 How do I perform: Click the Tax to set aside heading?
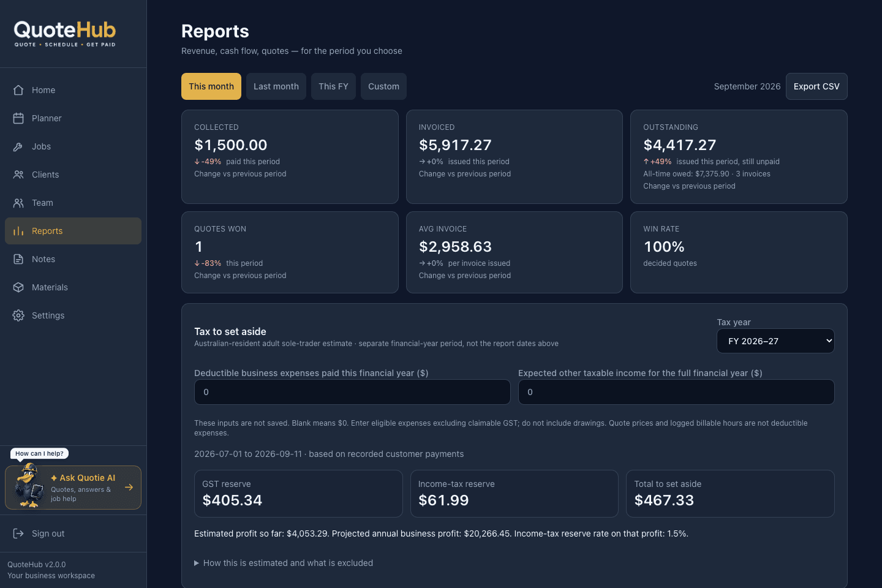pos(230,331)
